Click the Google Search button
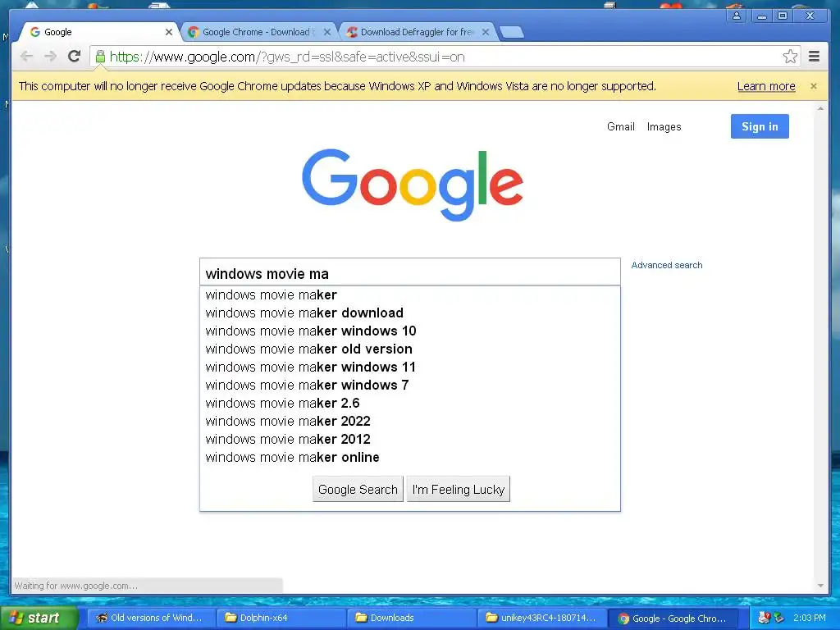840x630 pixels. click(x=358, y=489)
